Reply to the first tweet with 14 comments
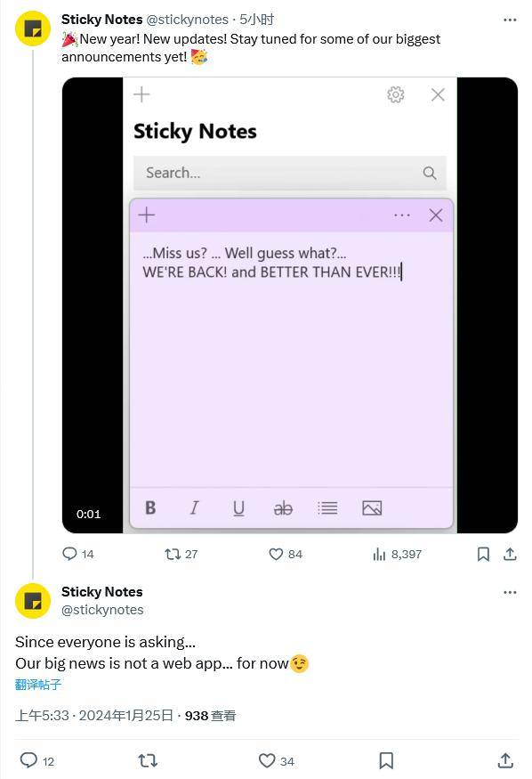The image size is (532, 779). (x=78, y=554)
